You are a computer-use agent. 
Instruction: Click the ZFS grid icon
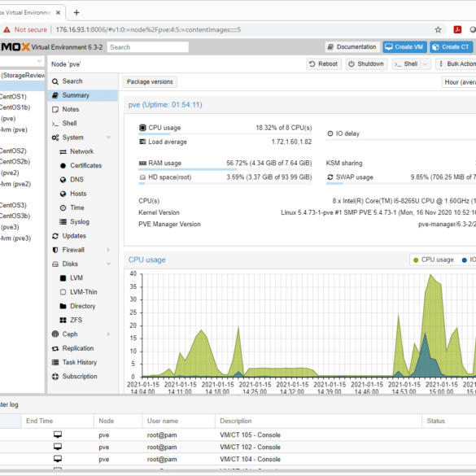coord(63,321)
